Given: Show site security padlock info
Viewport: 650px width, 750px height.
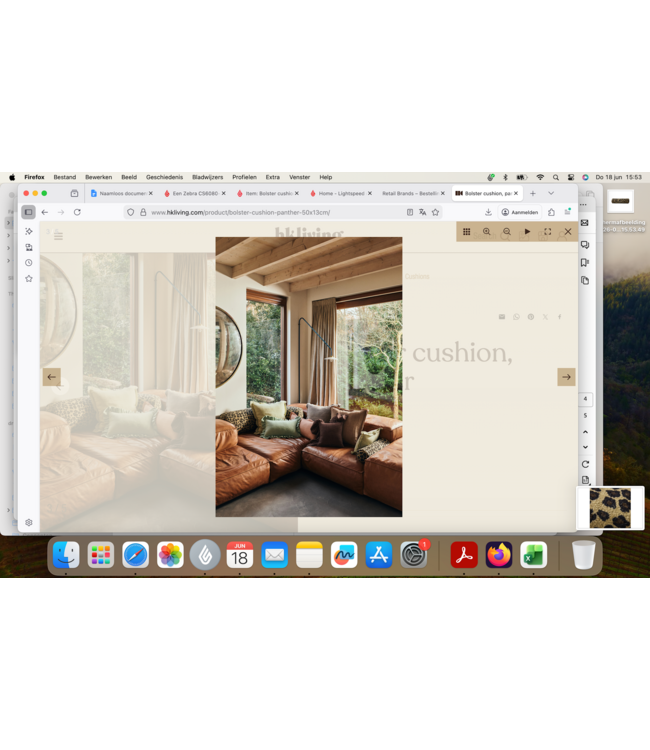Looking at the screenshot, I should coord(143,212).
